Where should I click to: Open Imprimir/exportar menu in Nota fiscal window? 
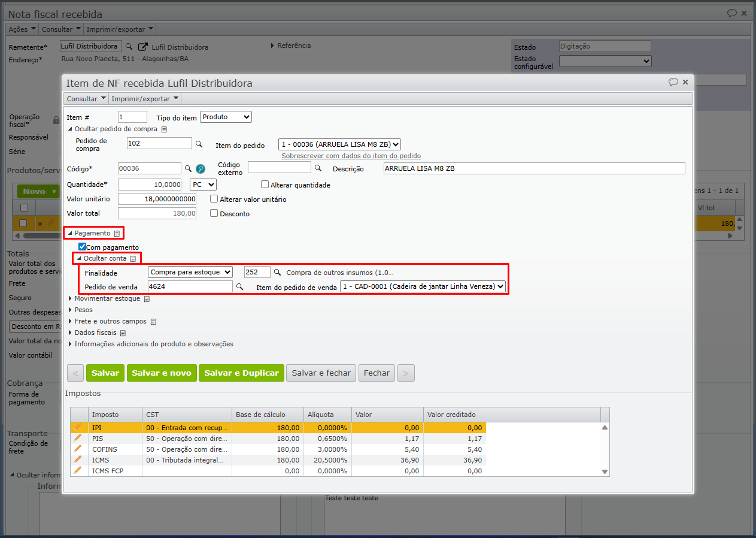(x=120, y=29)
